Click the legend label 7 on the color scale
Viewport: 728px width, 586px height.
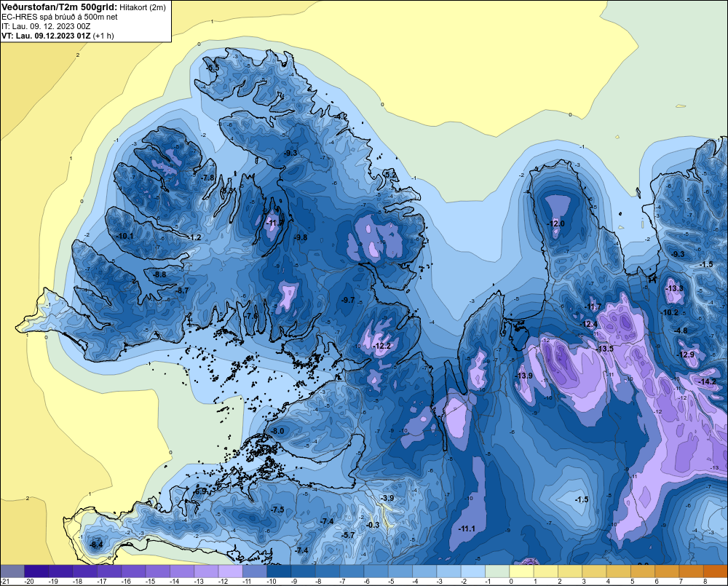681,582
